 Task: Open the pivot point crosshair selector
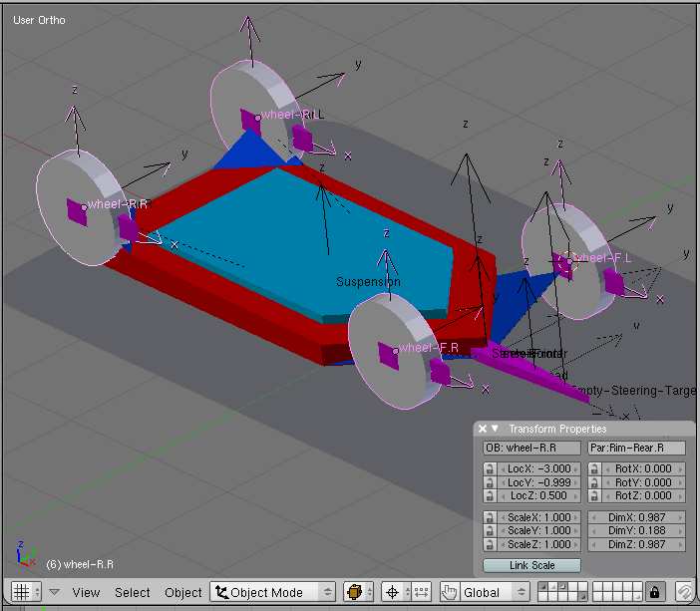pos(396,592)
